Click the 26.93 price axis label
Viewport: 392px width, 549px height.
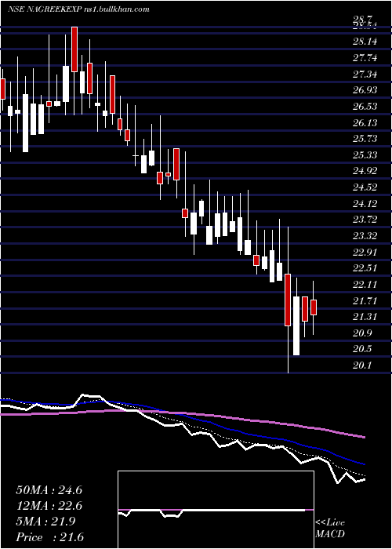(x=365, y=90)
